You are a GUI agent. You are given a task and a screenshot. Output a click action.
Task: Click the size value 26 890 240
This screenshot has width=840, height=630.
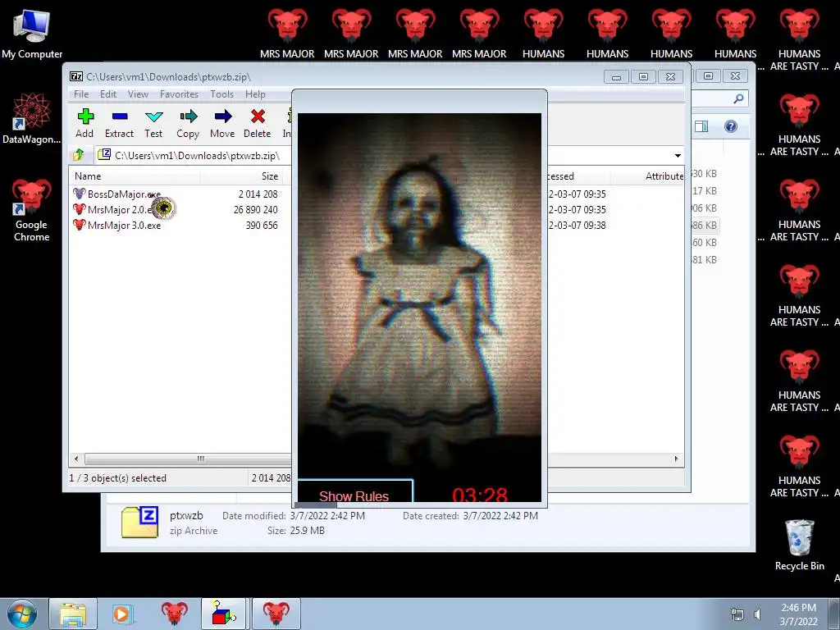[x=256, y=209]
